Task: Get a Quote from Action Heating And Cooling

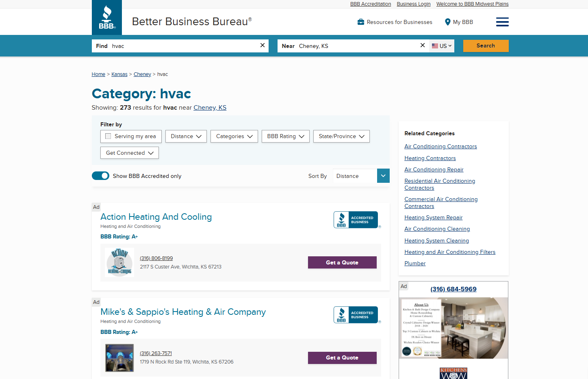Action: 342,262
